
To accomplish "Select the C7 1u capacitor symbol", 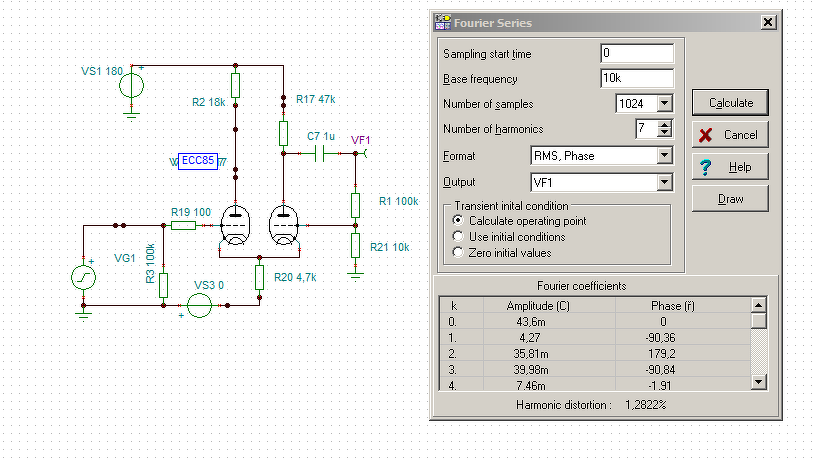I will pyautogui.click(x=319, y=153).
